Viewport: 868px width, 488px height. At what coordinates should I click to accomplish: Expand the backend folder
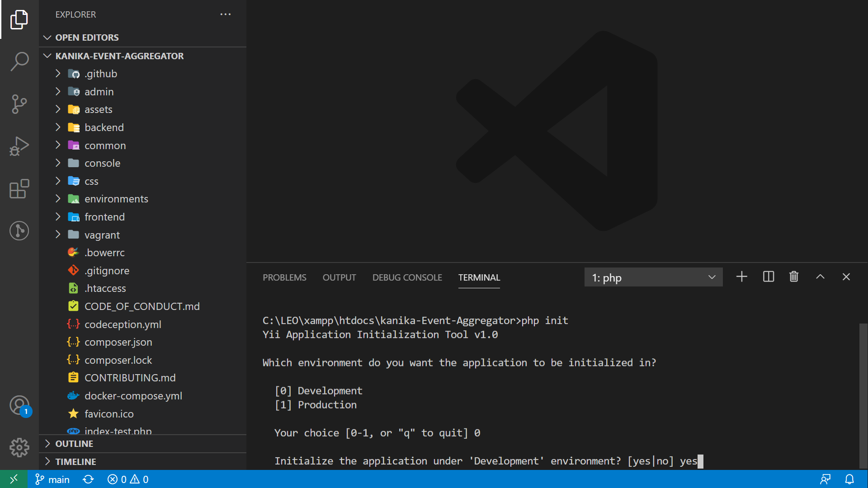(x=143, y=127)
